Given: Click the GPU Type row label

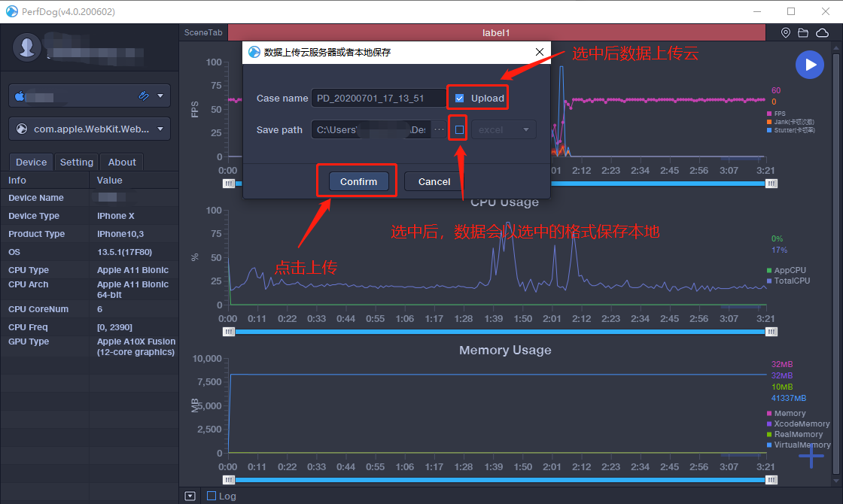Looking at the screenshot, I should pos(29,342).
